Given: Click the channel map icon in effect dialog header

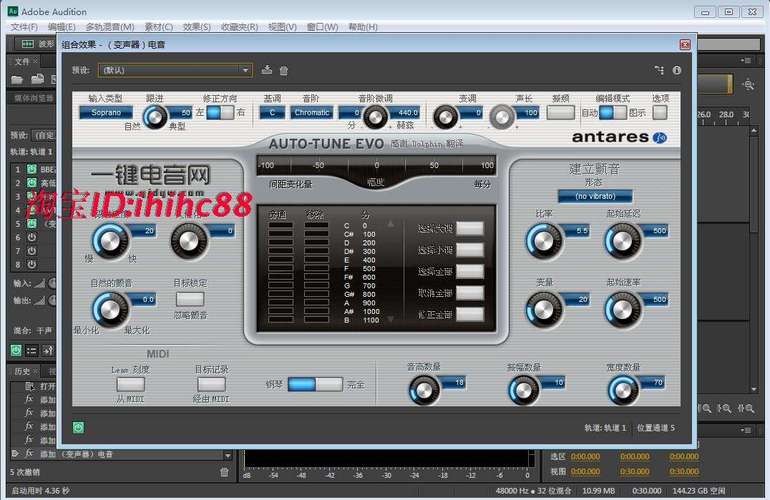Looking at the screenshot, I should coord(659,70).
